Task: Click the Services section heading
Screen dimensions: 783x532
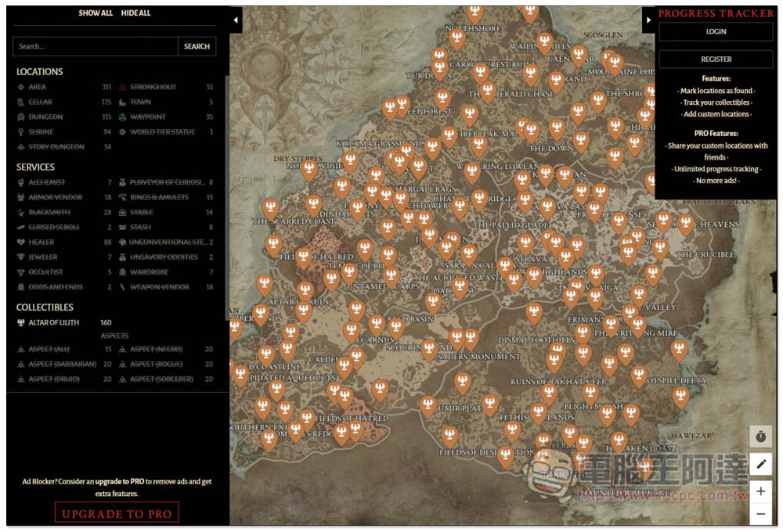Action: 35,167
